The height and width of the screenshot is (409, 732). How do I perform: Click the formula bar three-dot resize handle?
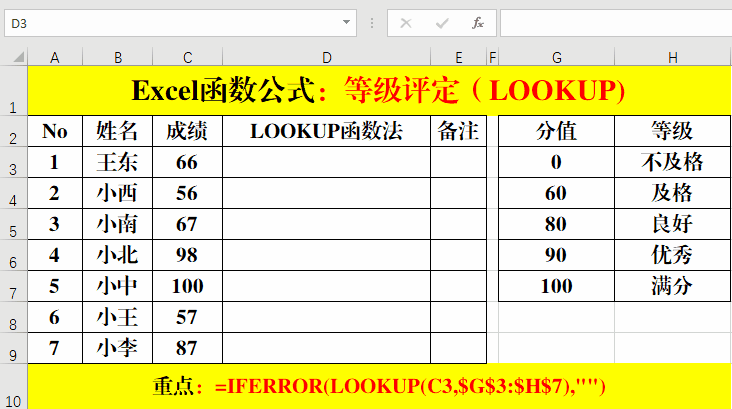372,23
